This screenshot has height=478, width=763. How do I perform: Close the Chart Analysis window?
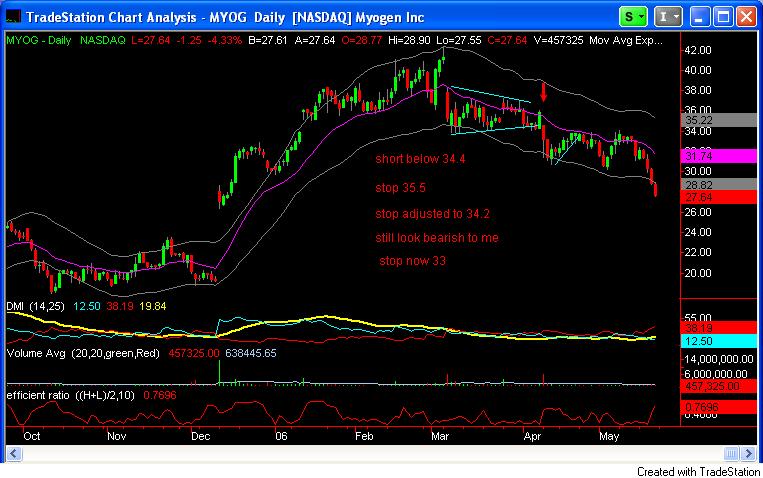coord(746,17)
